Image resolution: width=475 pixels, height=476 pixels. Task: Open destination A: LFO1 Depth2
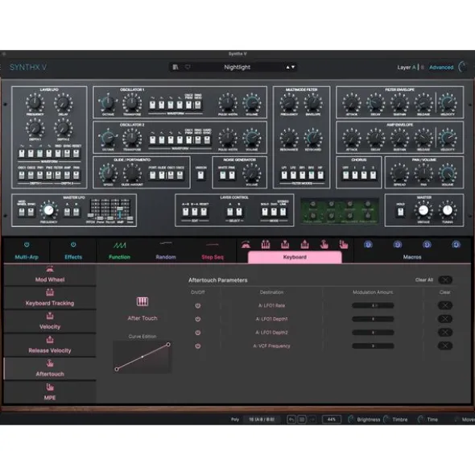pyautogui.click(x=271, y=333)
